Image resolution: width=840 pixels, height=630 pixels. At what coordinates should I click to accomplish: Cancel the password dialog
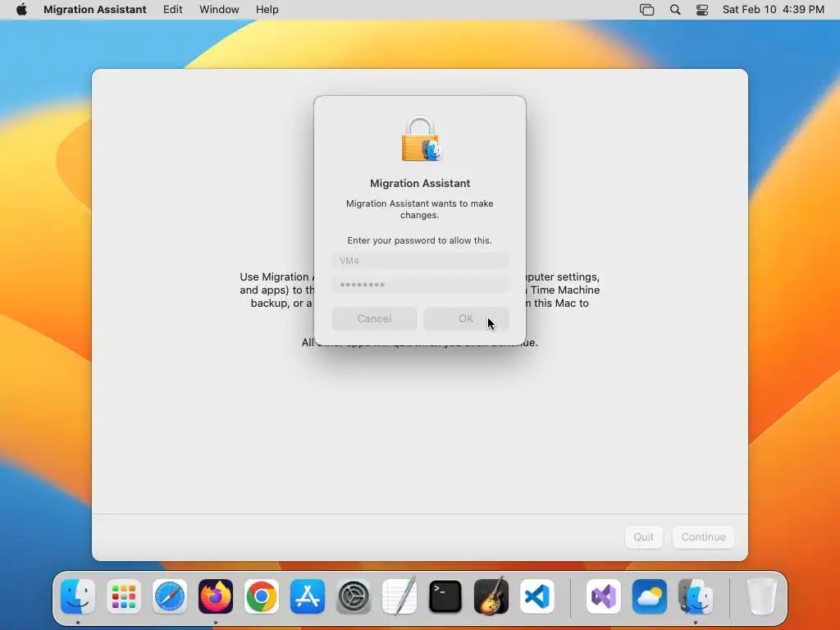(374, 319)
